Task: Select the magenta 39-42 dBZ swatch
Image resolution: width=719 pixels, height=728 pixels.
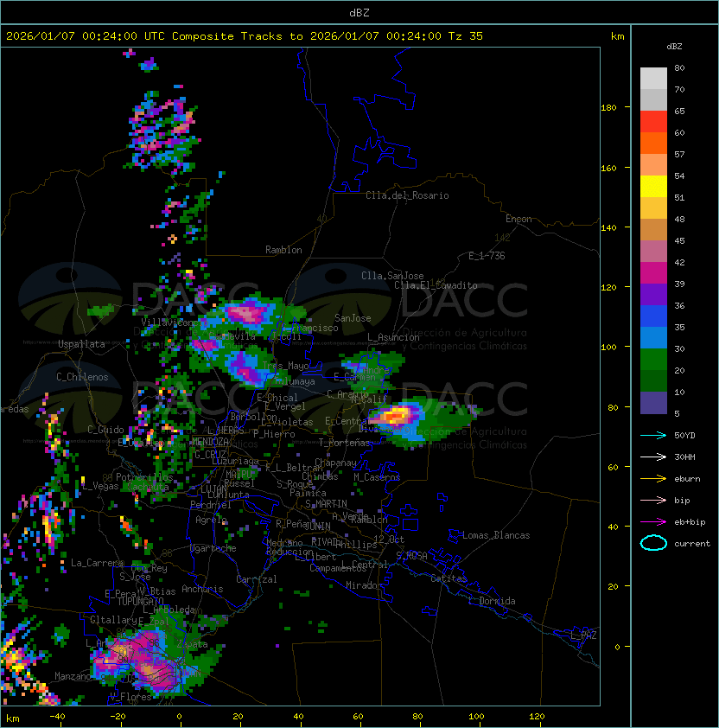Action: click(653, 273)
